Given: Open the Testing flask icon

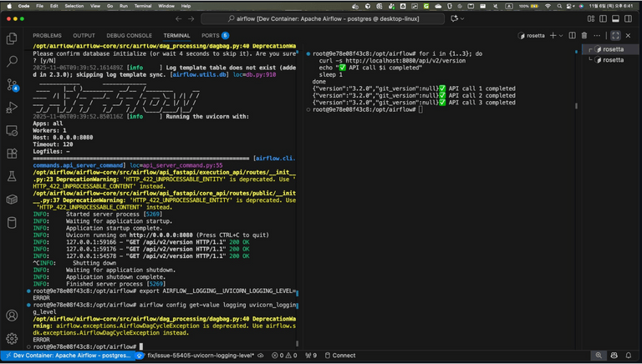Looking at the screenshot, I should pyautogui.click(x=12, y=177).
